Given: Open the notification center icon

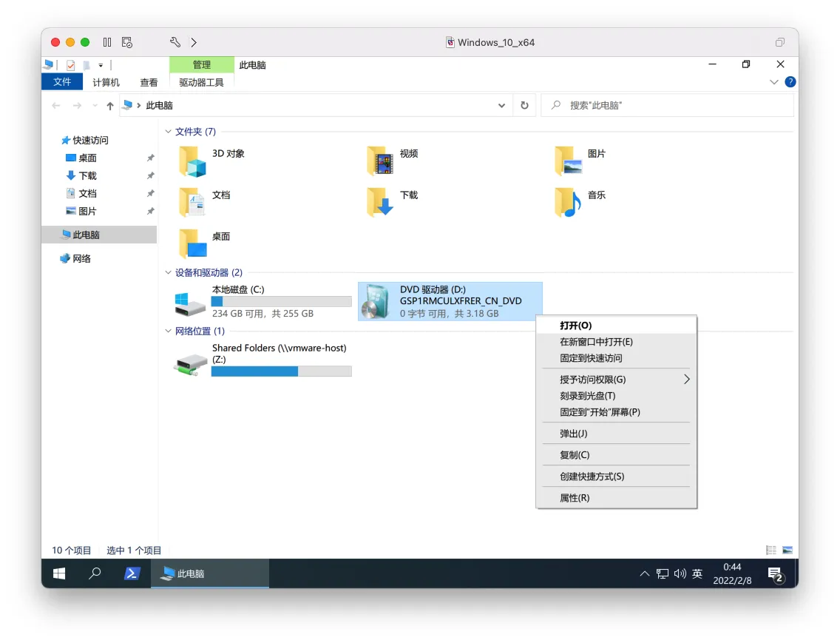Looking at the screenshot, I should pyautogui.click(x=776, y=574).
